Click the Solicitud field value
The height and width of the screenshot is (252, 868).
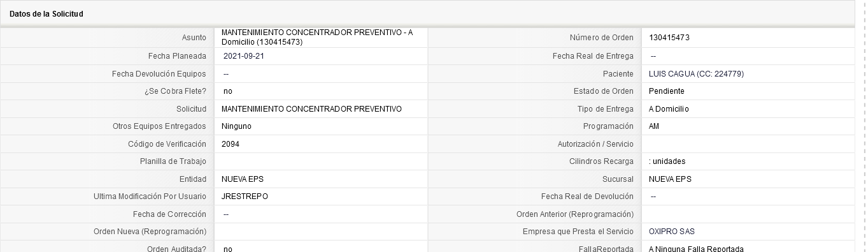(311, 109)
